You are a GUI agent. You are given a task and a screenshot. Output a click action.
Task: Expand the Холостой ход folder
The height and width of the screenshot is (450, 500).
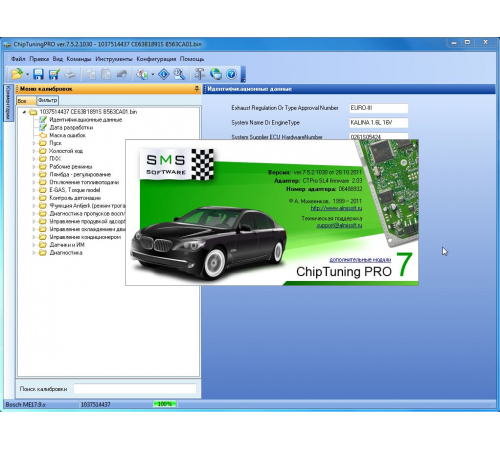click(x=34, y=151)
